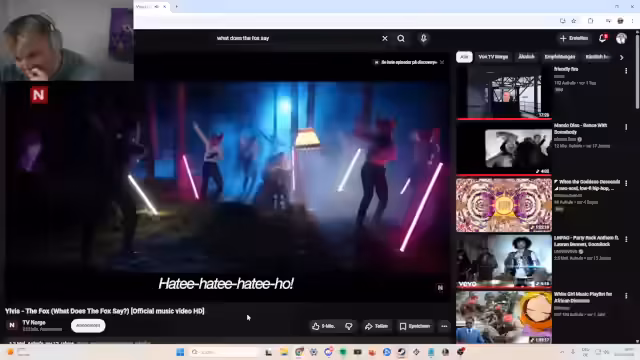Viewport: 640px width, 360px height.
Task: Clear the search box with X icon
Action: pyautogui.click(x=384, y=38)
